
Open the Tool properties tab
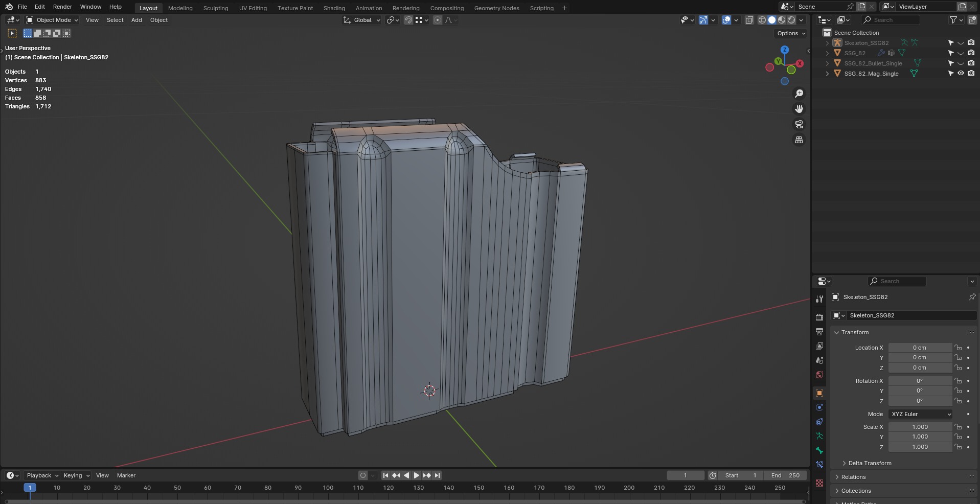pyautogui.click(x=819, y=299)
